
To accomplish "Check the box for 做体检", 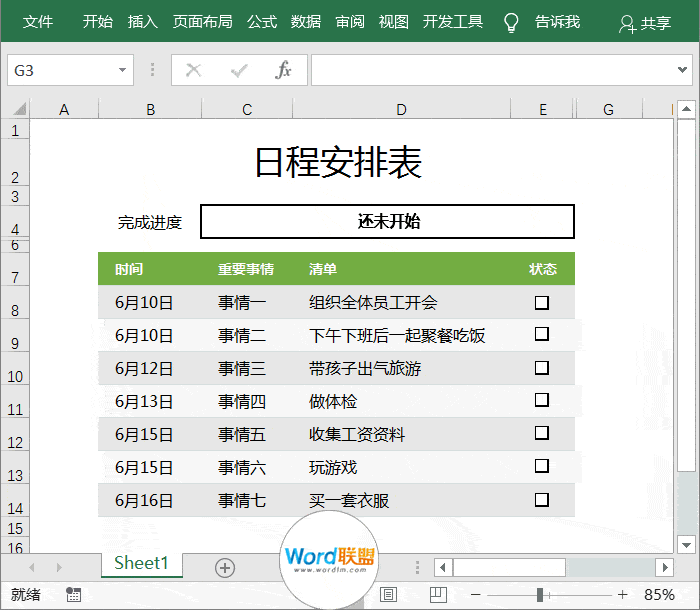I will click(x=542, y=400).
